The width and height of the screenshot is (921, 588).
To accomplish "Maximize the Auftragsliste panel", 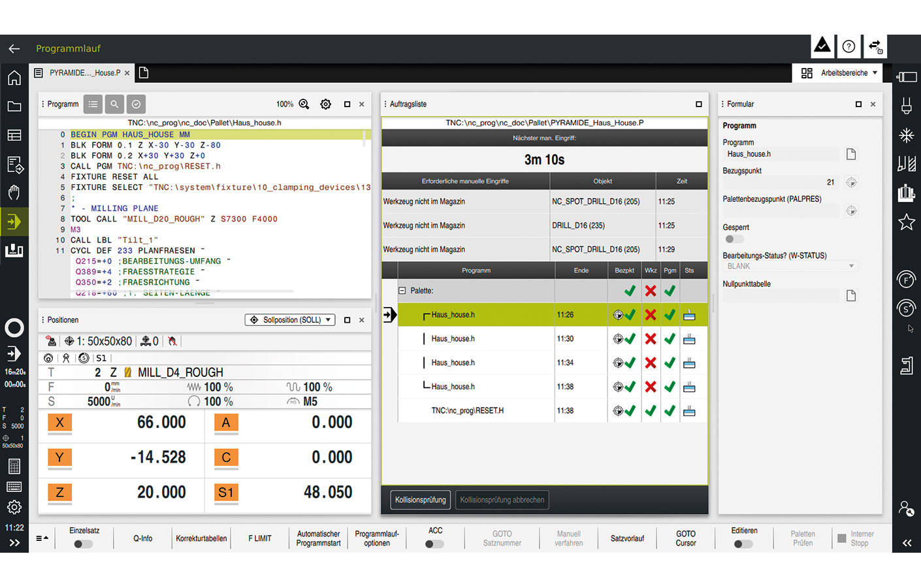I will (x=699, y=104).
